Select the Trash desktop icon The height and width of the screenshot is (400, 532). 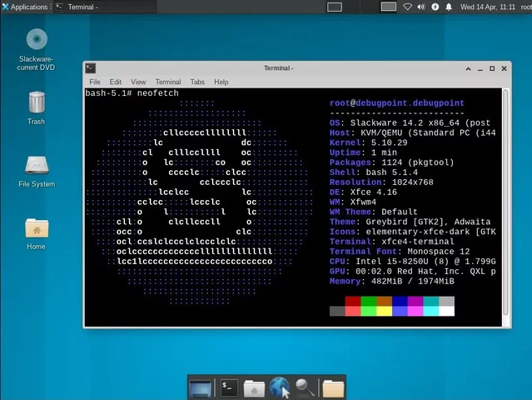coord(37,108)
